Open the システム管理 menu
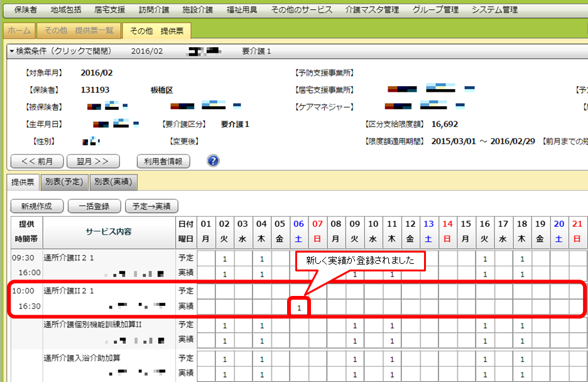 [x=494, y=9]
